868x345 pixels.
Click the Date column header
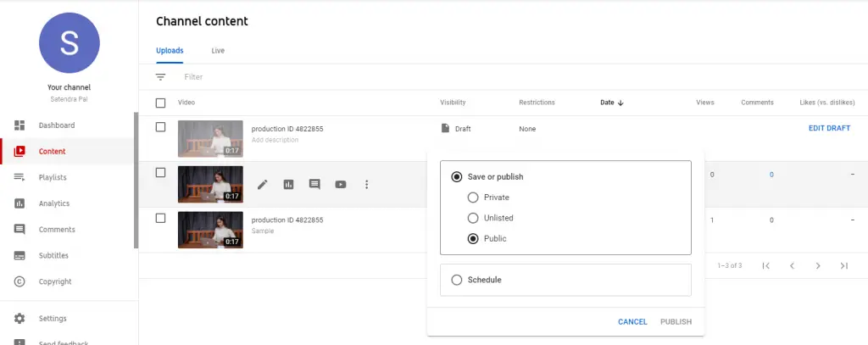pyautogui.click(x=607, y=103)
